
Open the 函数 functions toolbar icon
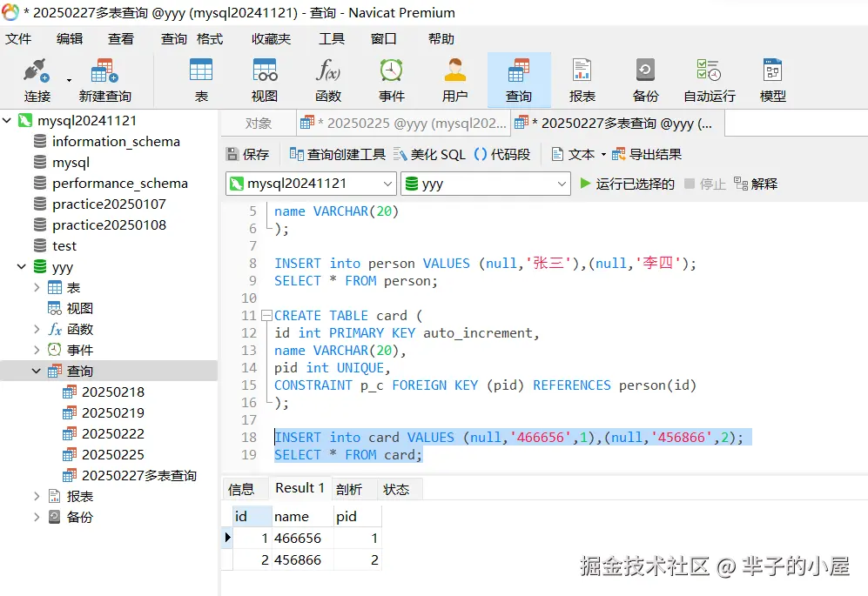(x=328, y=81)
